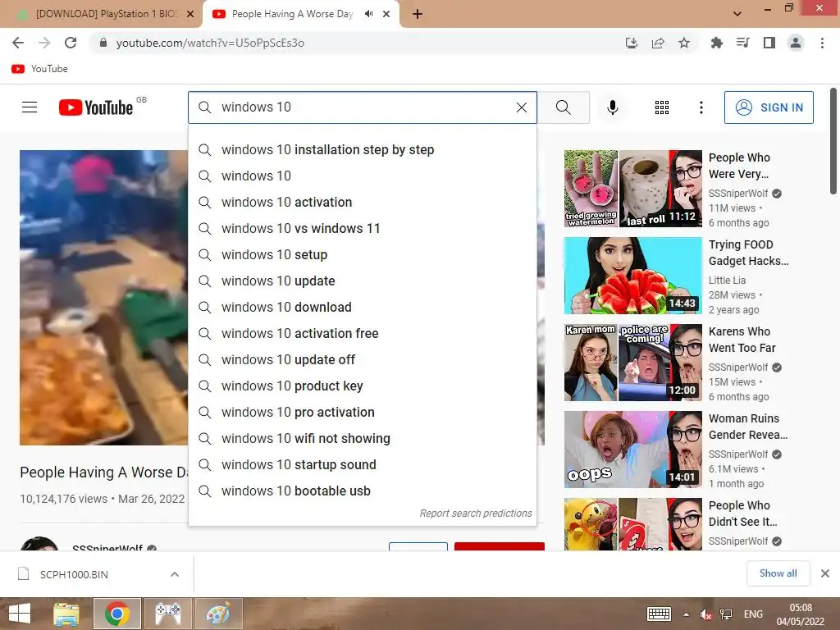The image size is (840, 630).
Task: Open the YouTube hamburger guide menu
Action: point(30,107)
